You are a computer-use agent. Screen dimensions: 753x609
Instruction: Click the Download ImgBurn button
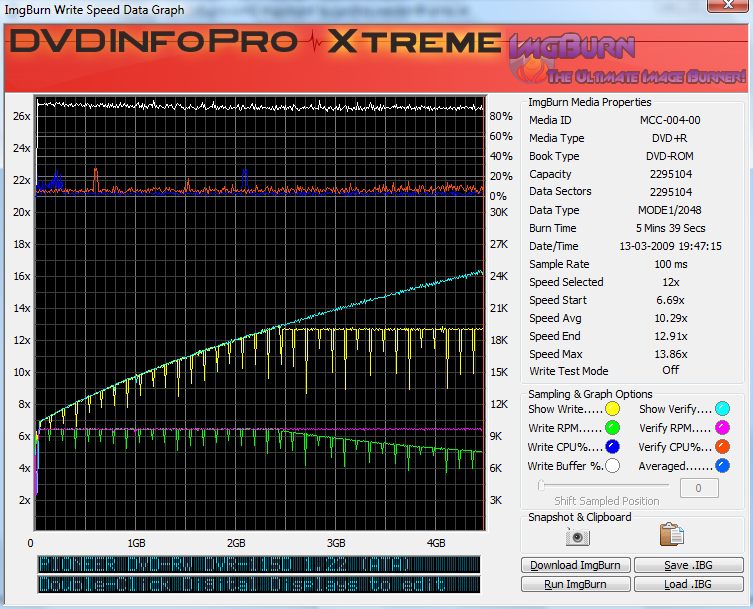click(x=575, y=565)
